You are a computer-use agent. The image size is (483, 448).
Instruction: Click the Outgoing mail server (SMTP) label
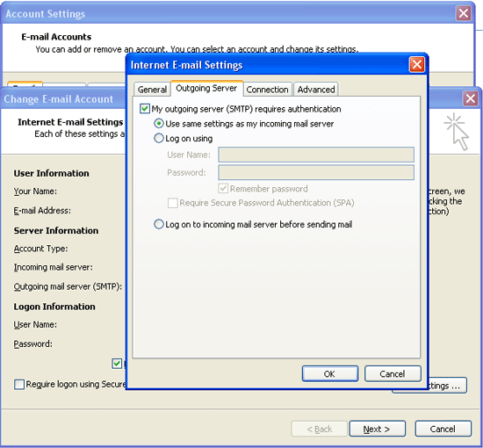[x=68, y=286]
